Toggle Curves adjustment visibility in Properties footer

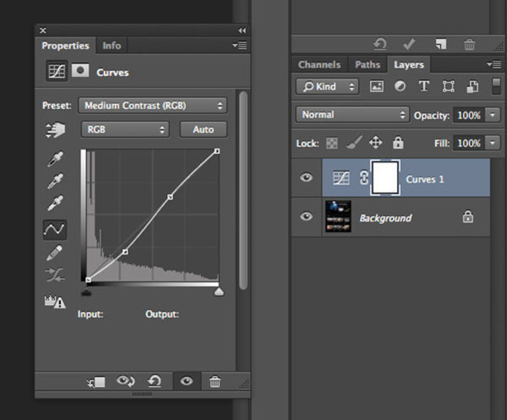(x=186, y=381)
